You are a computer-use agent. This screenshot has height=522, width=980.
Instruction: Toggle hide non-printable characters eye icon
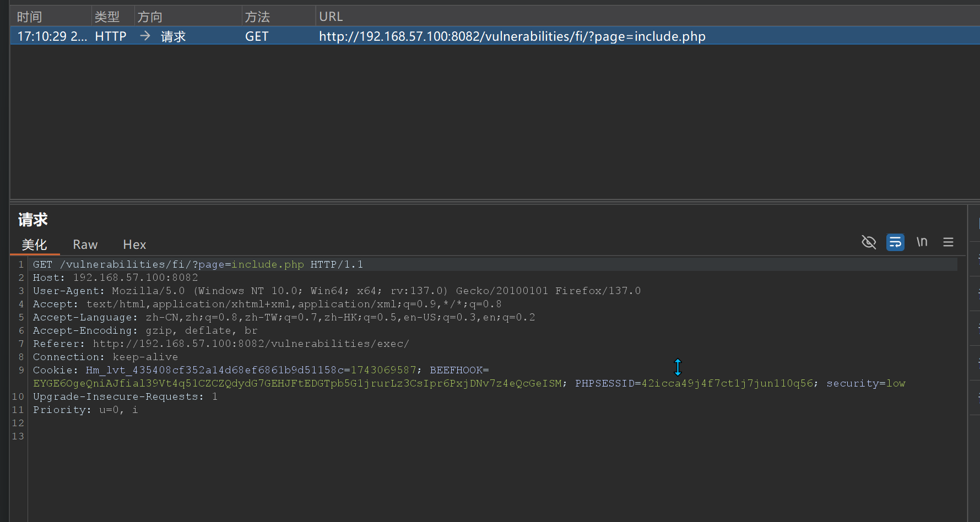pyautogui.click(x=869, y=242)
